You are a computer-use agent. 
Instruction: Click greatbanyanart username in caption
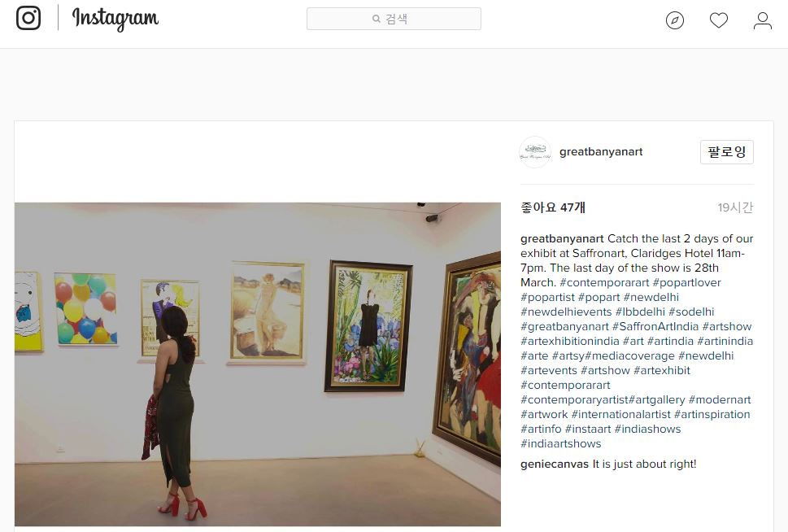[563, 239]
